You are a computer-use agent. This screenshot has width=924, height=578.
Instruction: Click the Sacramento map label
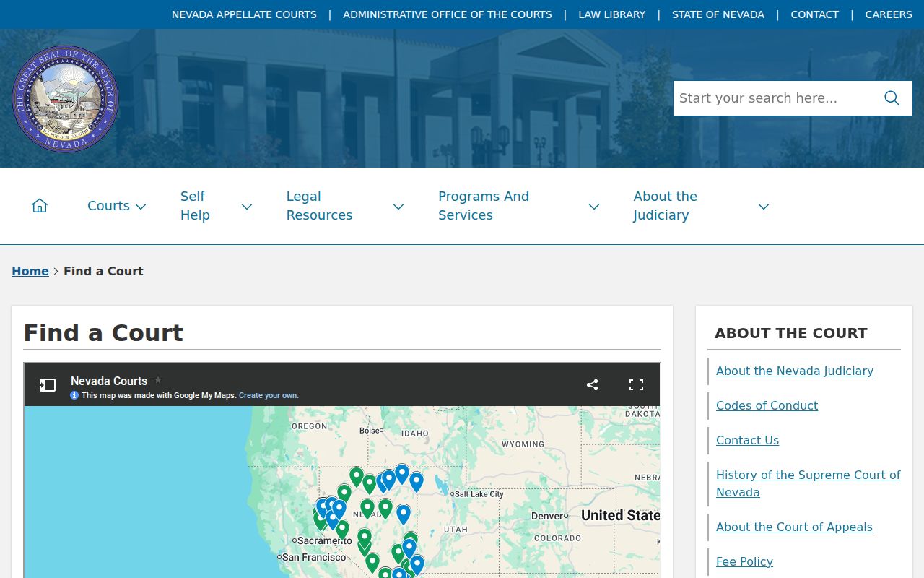click(x=324, y=540)
